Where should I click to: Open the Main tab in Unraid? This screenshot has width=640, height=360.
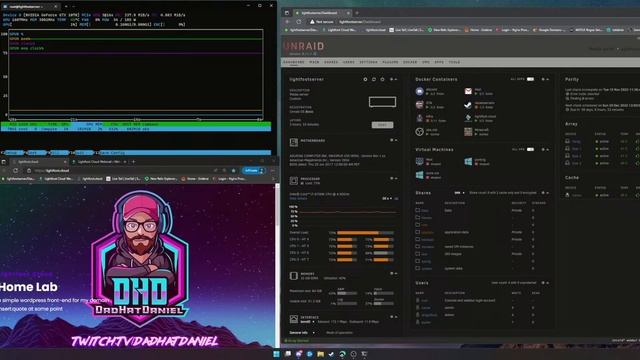[314, 62]
